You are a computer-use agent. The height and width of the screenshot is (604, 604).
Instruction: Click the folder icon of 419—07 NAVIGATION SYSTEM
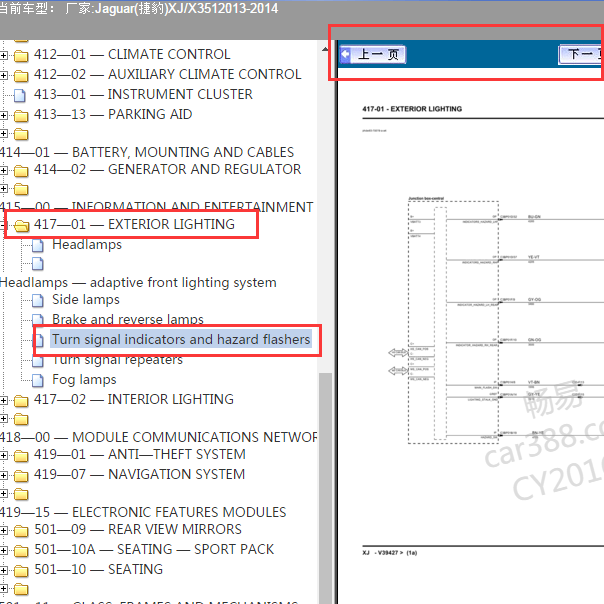pyautogui.click(x=21, y=475)
